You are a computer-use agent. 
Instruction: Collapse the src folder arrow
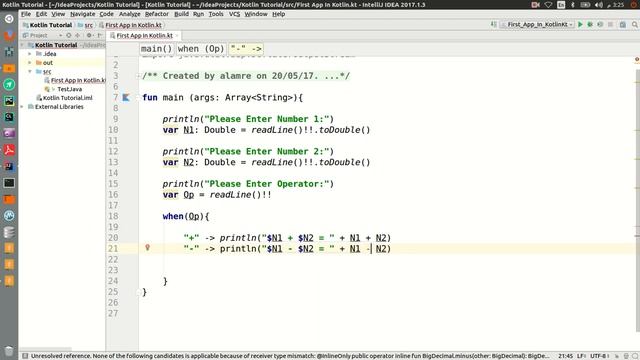pos(29,71)
